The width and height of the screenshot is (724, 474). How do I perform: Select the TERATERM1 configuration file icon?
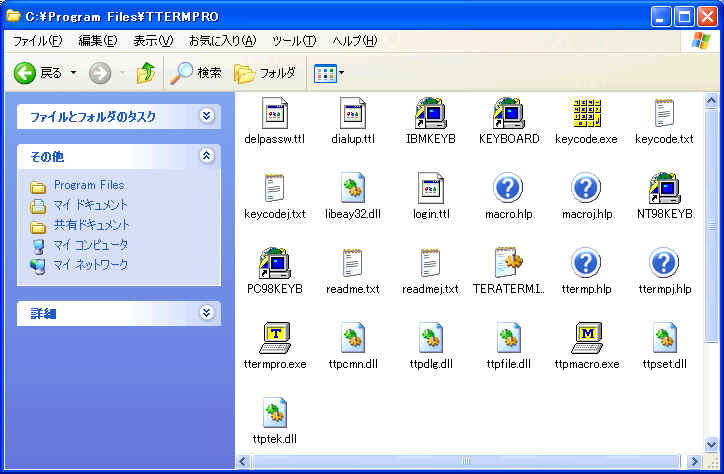[509, 263]
